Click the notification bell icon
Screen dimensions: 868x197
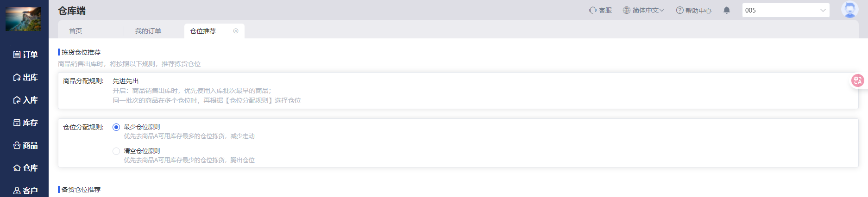[x=727, y=10]
